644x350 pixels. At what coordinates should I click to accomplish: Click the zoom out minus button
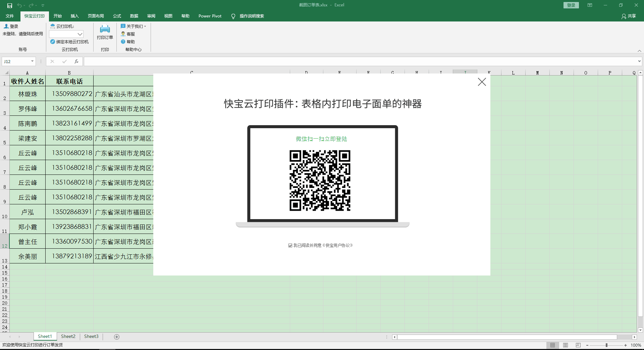pyautogui.click(x=587, y=345)
